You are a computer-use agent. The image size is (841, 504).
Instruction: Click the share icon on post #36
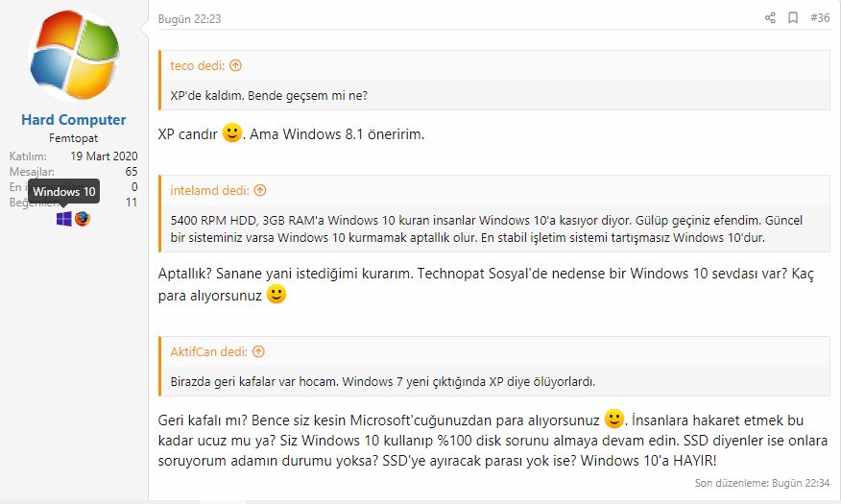click(770, 18)
